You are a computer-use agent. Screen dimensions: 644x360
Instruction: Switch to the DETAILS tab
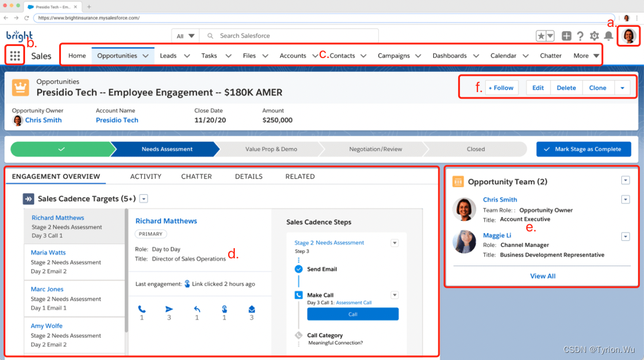coord(249,177)
